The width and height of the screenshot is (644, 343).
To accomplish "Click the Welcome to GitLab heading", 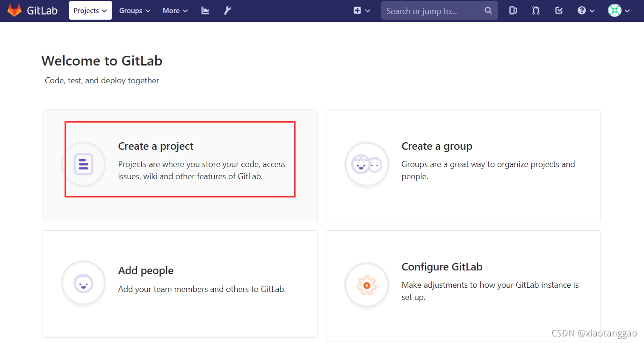I will pos(102,61).
